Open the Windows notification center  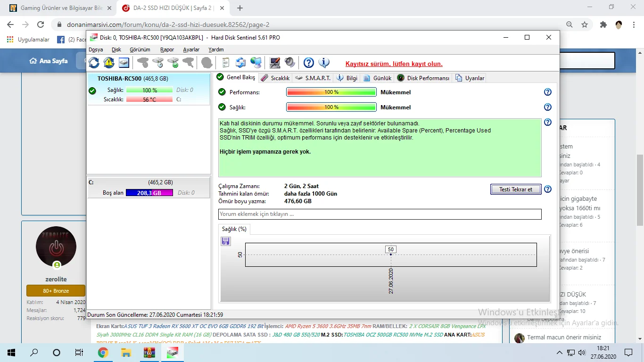click(x=628, y=352)
